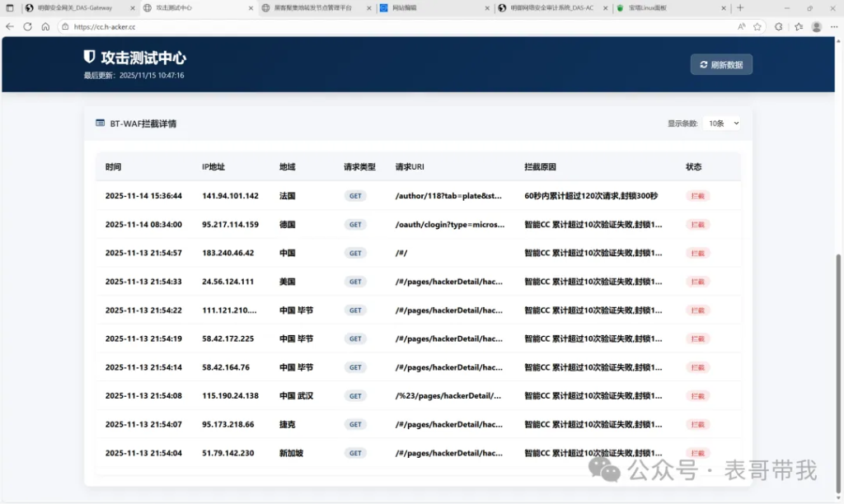Screen dimensions: 844x504
Task: Click the /oauth/clogin request URI text
Action: click(448, 225)
